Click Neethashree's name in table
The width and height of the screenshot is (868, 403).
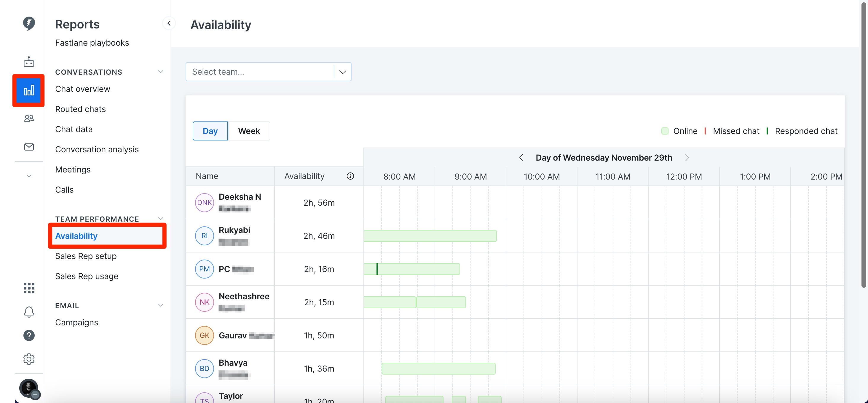[x=244, y=296]
